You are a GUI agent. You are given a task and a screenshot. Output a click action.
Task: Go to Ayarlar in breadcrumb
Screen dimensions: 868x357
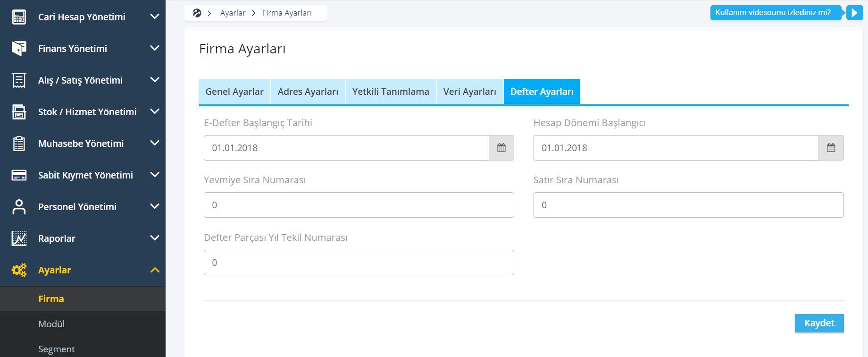(233, 13)
